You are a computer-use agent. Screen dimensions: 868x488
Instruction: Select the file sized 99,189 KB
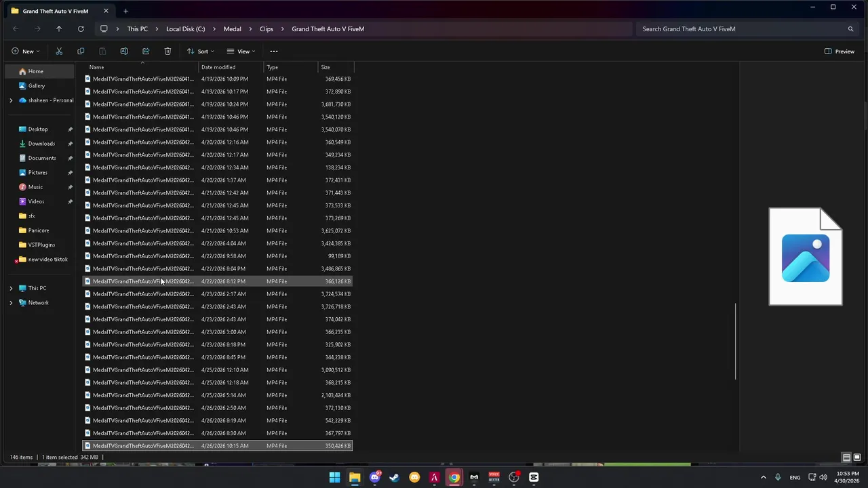pyautogui.click(x=218, y=256)
